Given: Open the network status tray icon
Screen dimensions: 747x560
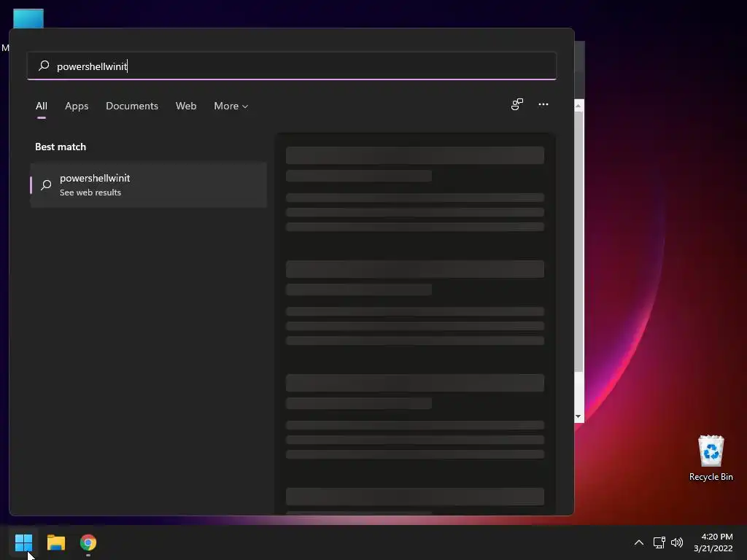Looking at the screenshot, I should pos(659,542).
